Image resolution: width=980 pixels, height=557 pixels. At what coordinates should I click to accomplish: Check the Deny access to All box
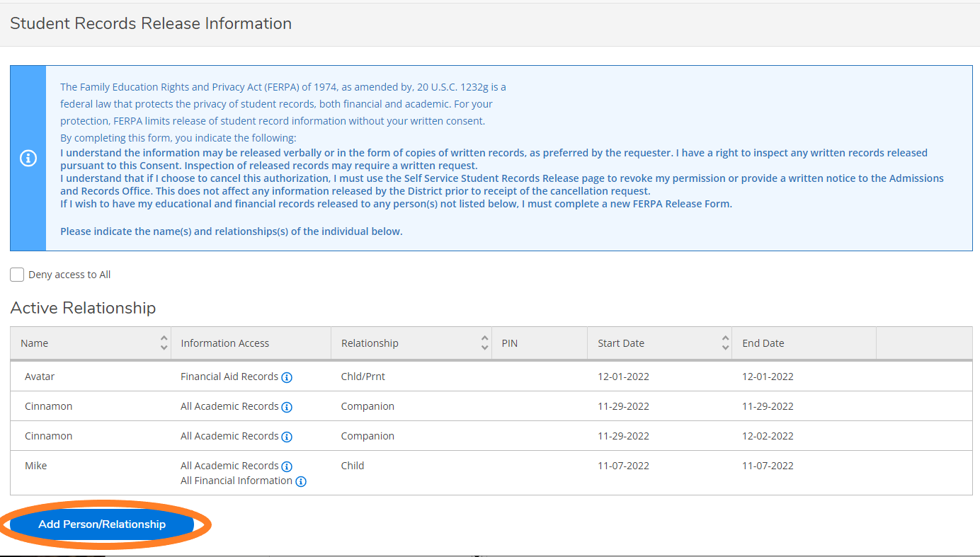point(17,275)
